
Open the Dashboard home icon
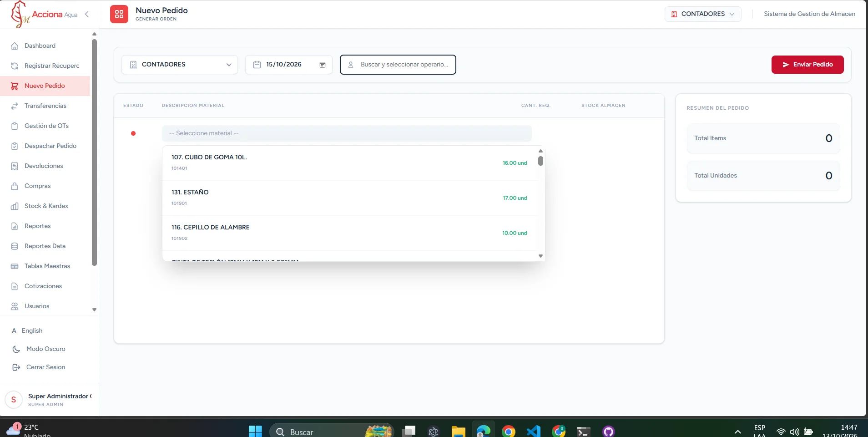15,46
